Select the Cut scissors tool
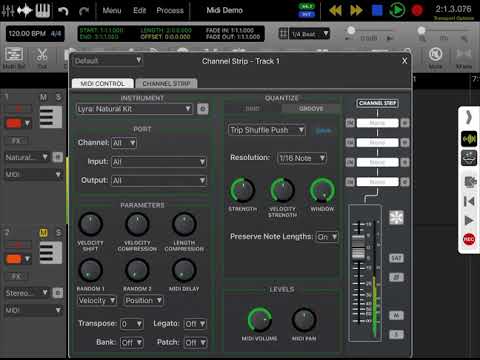 pos(42,58)
